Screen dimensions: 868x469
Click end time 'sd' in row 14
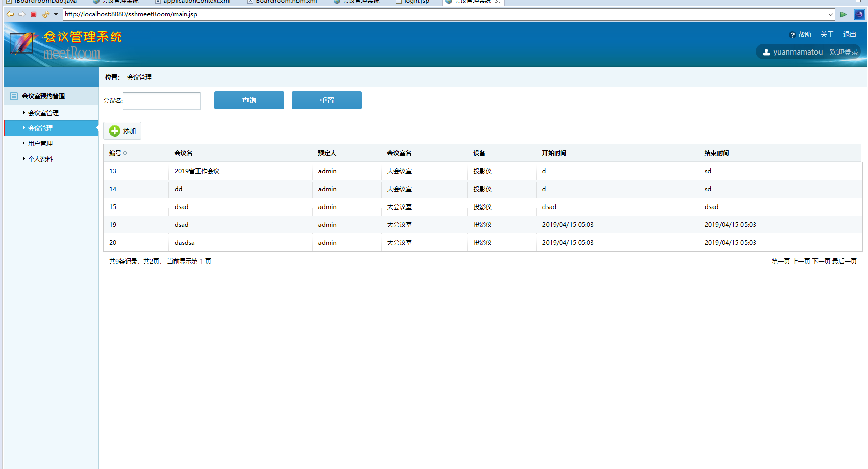click(x=708, y=189)
